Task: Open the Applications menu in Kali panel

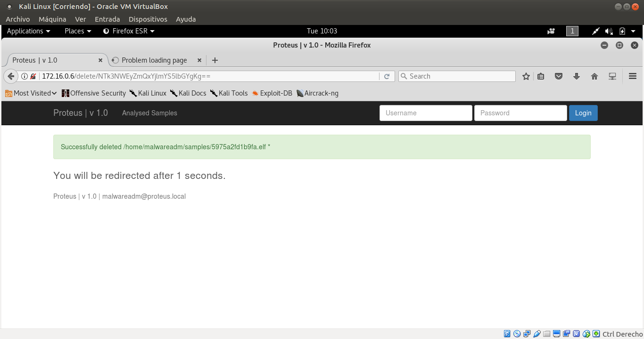Action: tap(28, 31)
